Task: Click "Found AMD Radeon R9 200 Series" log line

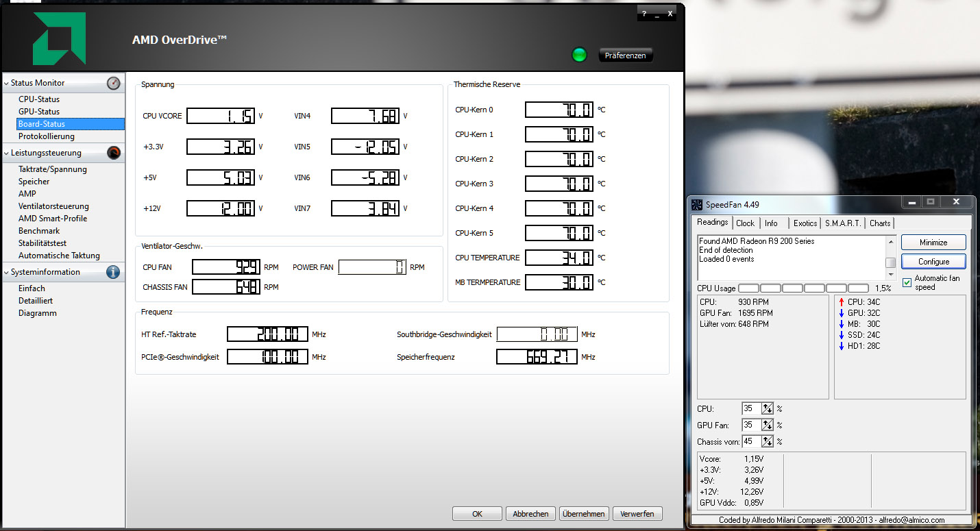Action: tap(757, 241)
